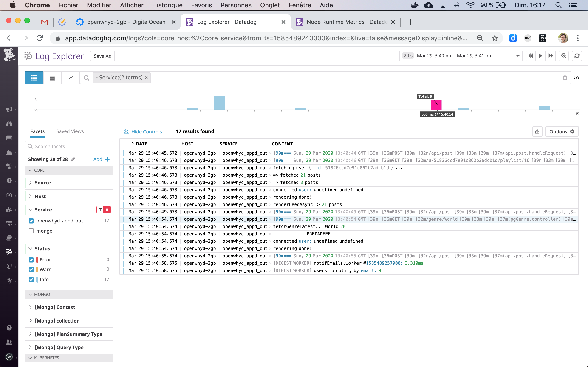
Task: Open Notebooks from the sidebar book icon
Action: click(x=9, y=238)
